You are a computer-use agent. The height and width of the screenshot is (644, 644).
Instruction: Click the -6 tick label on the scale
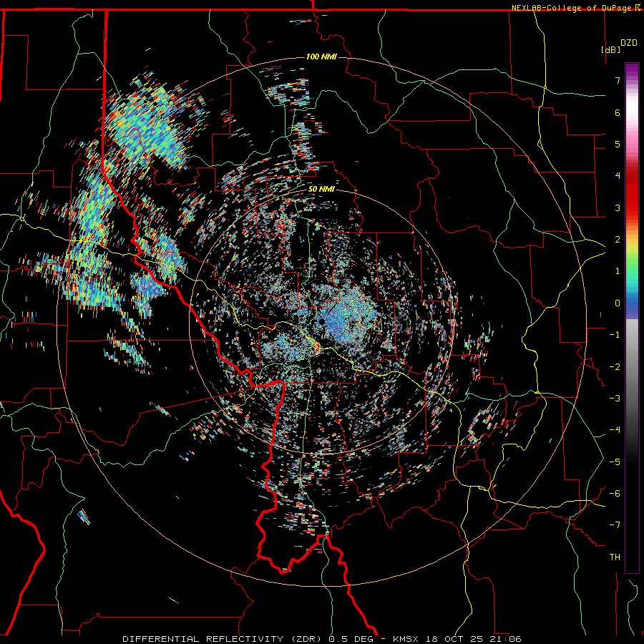click(615, 494)
